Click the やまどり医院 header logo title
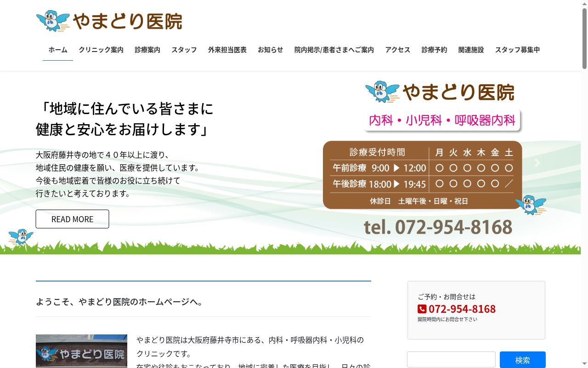Image resolution: width=588 pixels, height=368 pixels. point(128,21)
